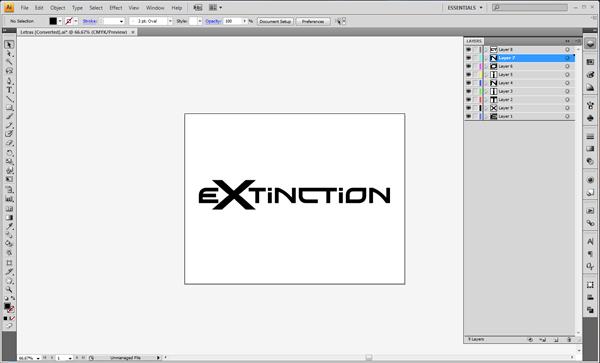The width and height of the screenshot is (600, 363).
Task: Open the Effect menu
Action: (x=116, y=8)
